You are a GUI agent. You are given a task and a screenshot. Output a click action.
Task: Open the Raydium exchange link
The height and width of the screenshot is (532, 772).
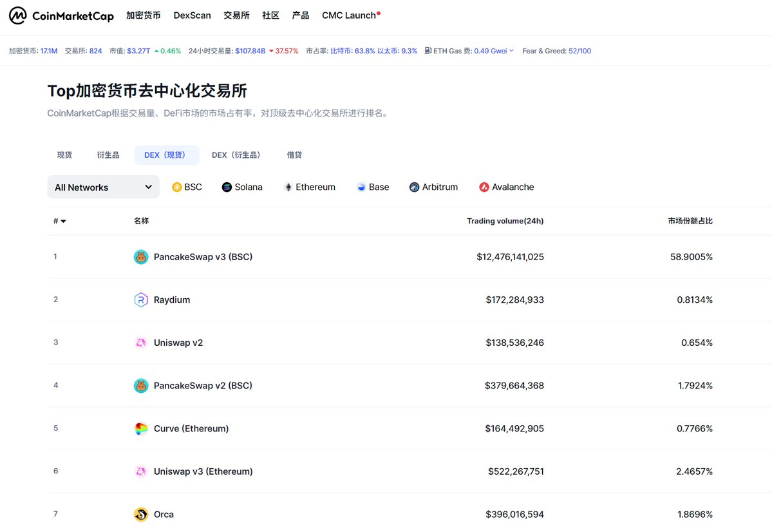click(172, 299)
